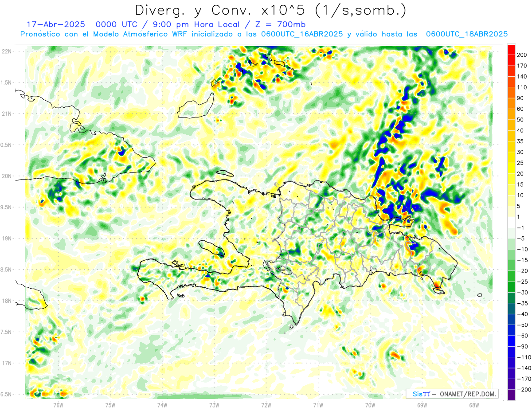Click the colorbar value -5
Viewport: 532px width, 411px height.
click(521, 239)
